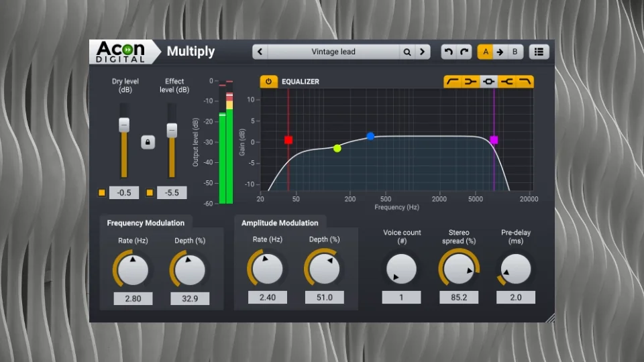Select the red low cut EQ handle
Viewport: 644px width, 362px height.
point(288,140)
